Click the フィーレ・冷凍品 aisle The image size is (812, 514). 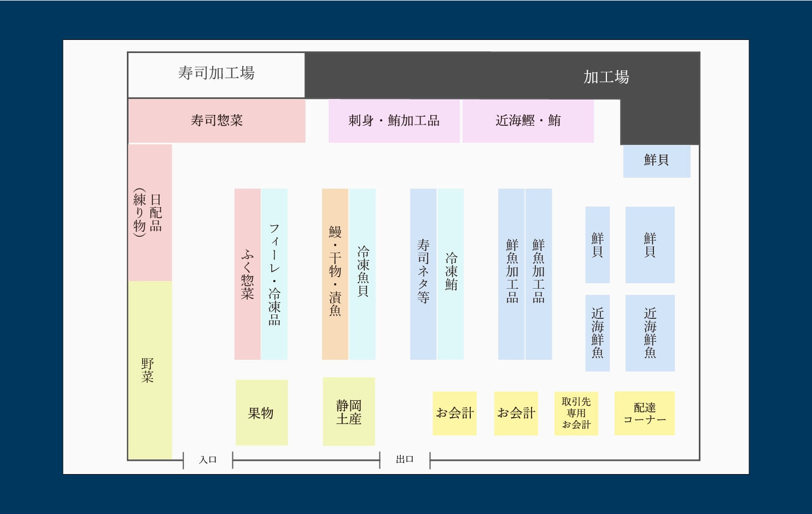[x=274, y=274]
